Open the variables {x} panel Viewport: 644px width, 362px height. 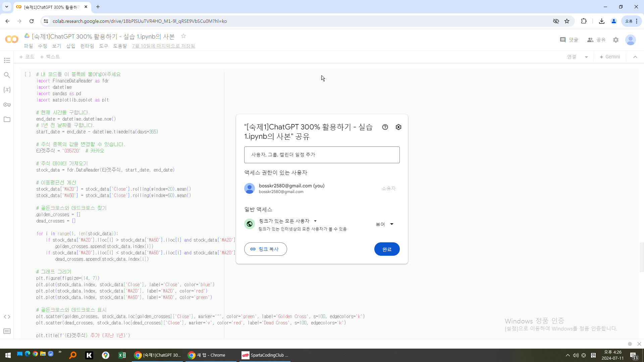click(7, 90)
